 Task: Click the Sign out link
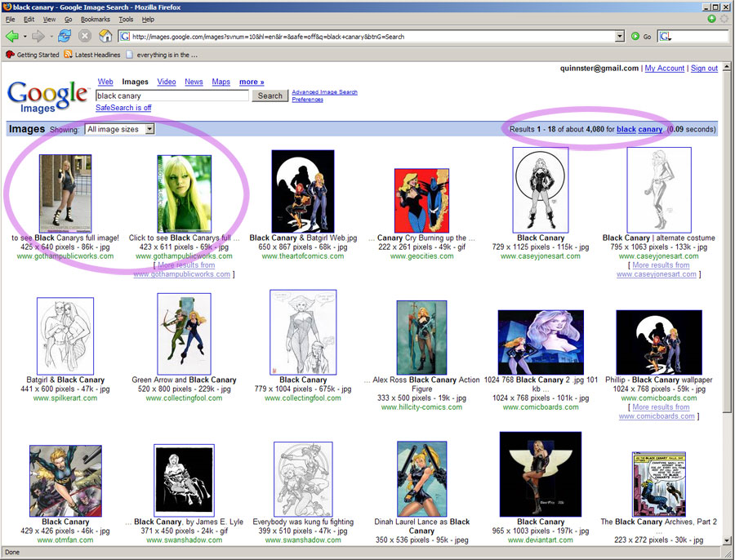point(704,69)
